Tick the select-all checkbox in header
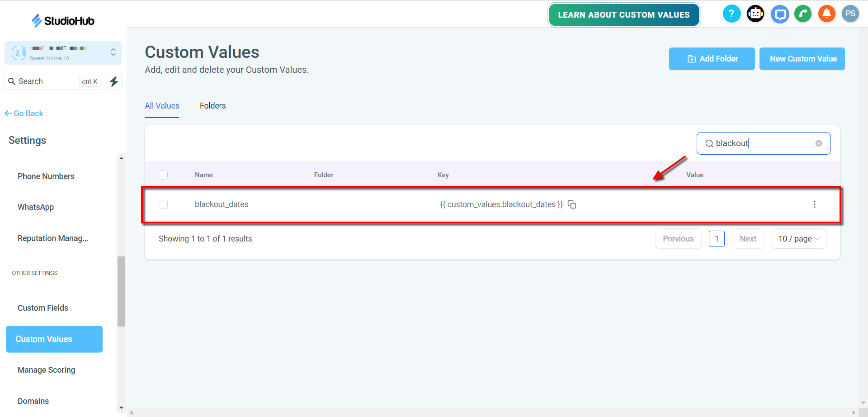This screenshot has height=417, width=868. pyautogui.click(x=163, y=175)
